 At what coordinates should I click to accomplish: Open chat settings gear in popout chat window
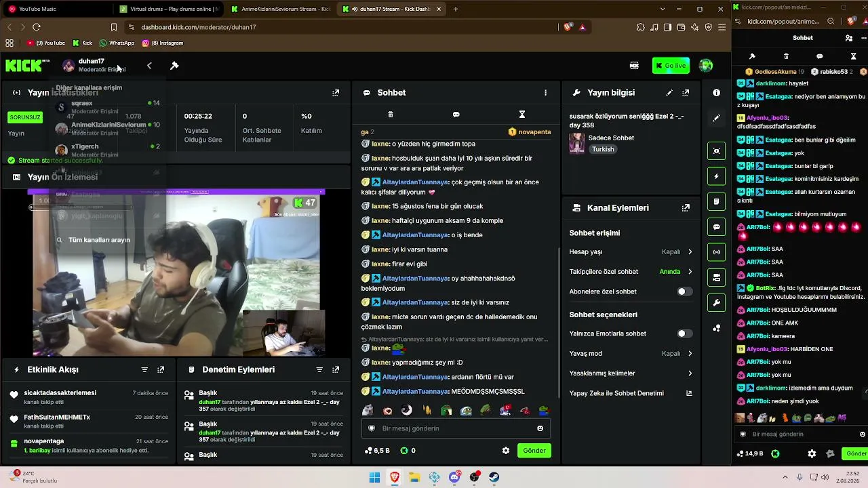(x=812, y=454)
